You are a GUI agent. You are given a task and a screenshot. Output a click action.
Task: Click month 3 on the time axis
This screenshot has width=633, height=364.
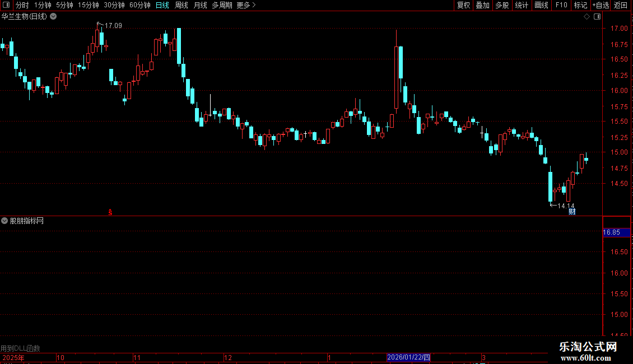[483, 357]
